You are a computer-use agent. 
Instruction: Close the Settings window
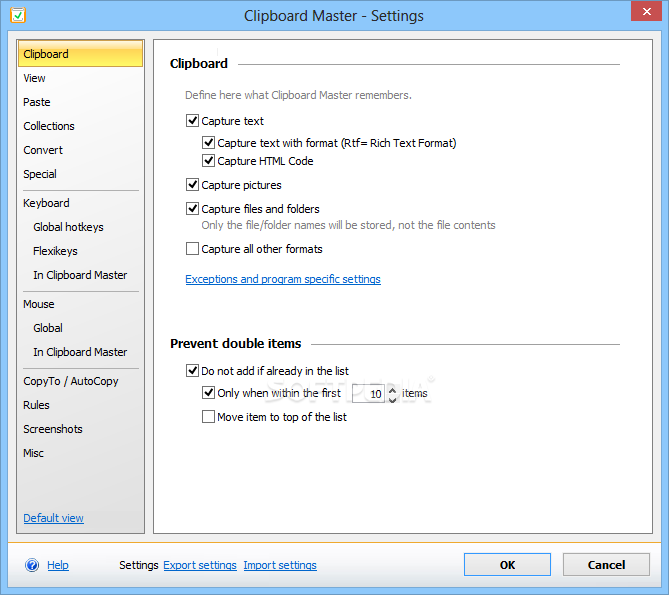(x=646, y=11)
